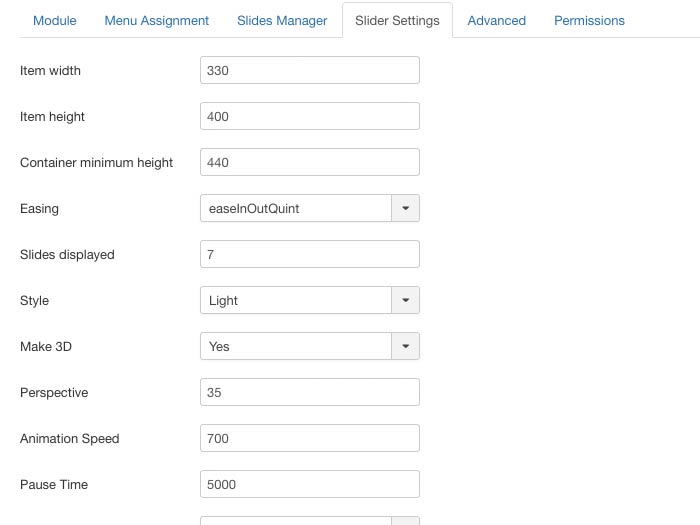Click the "Easing" label text
Viewport: 700px width, 525px height.
click(39, 209)
